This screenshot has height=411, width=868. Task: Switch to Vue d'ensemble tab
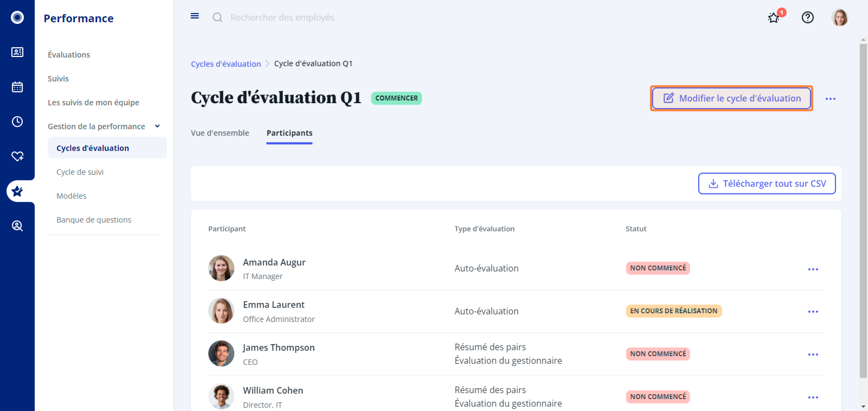tap(220, 133)
